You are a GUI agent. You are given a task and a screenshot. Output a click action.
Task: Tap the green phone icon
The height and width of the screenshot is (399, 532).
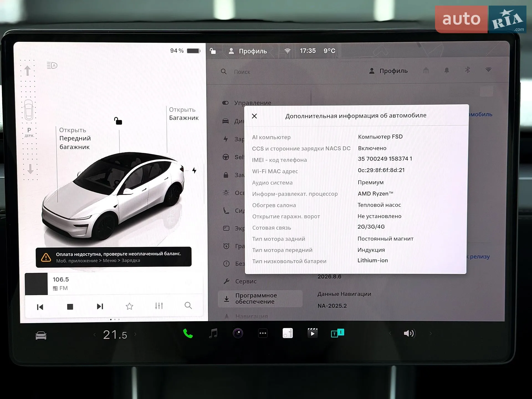tap(188, 334)
